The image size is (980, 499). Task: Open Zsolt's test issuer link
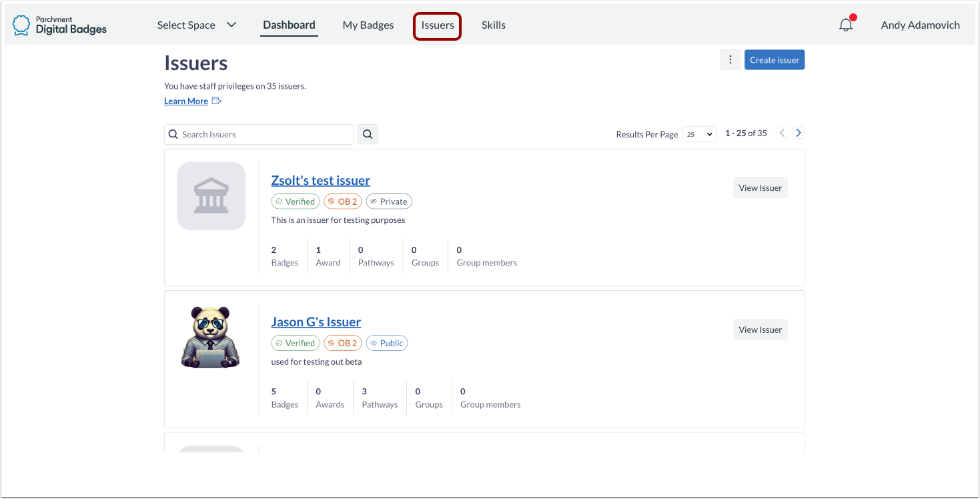coord(320,180)
